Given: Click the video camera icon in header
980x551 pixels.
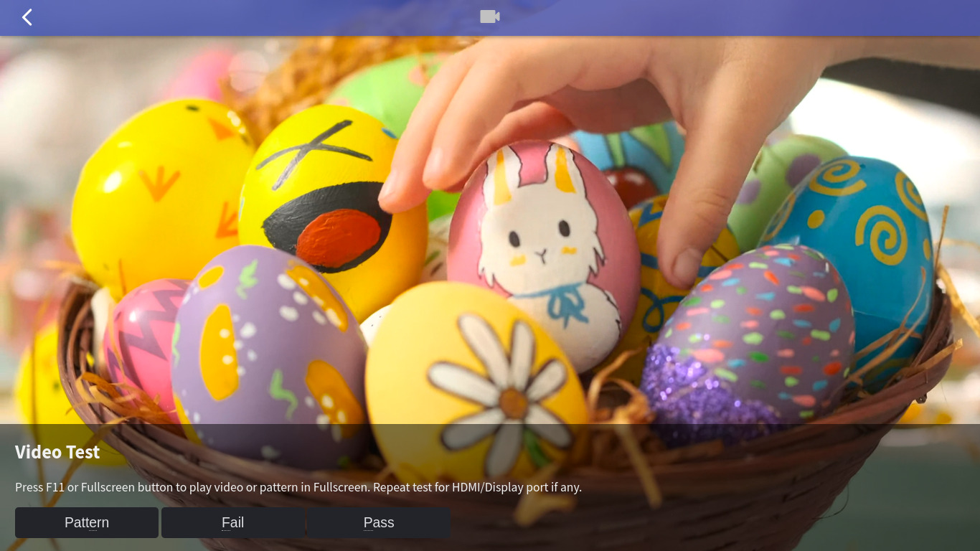Looking at the screenshot, I should (490, 17).
